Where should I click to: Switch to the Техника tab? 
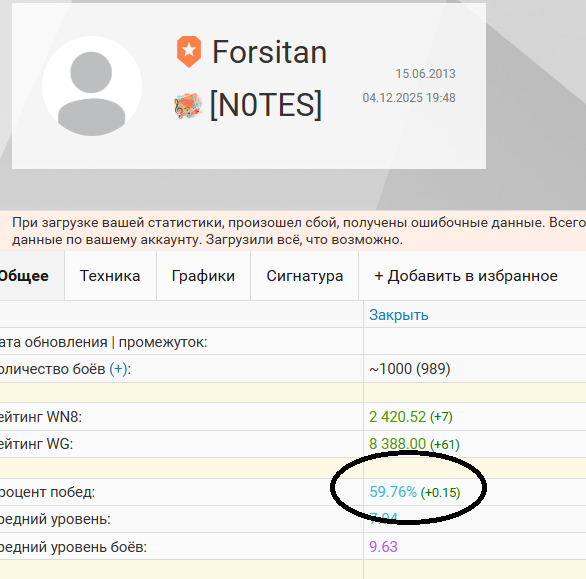[x=110, y=276]
